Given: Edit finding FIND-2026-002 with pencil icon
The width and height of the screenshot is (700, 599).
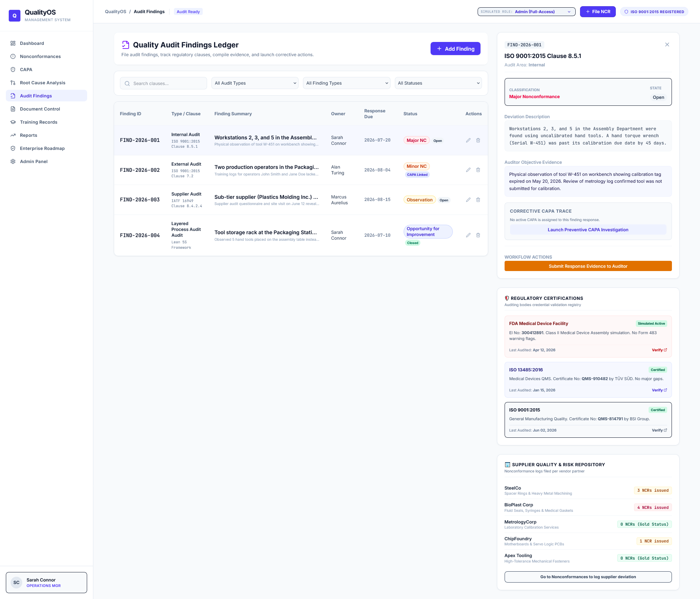Looking at the screenshot, I should tap(468, 170).
